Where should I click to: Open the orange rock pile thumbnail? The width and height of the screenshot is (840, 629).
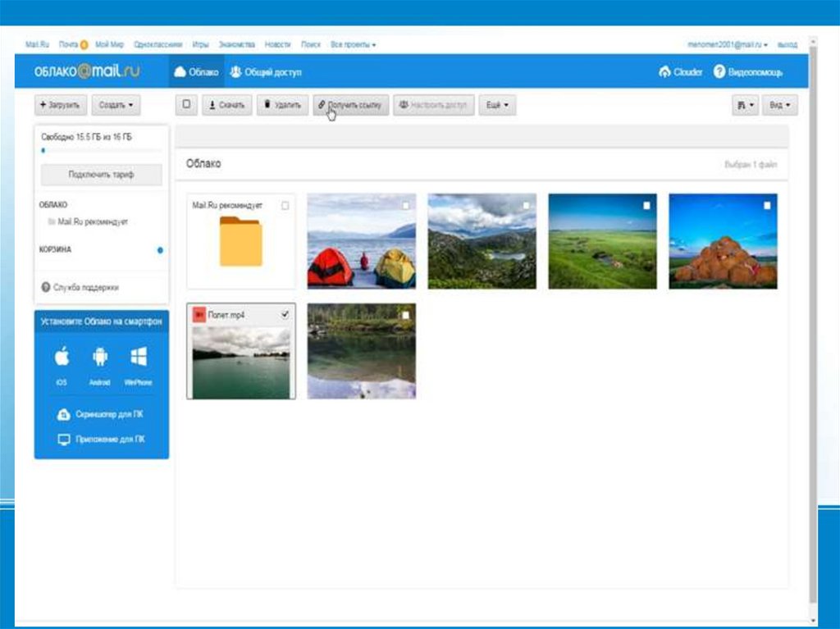(724, 242)
